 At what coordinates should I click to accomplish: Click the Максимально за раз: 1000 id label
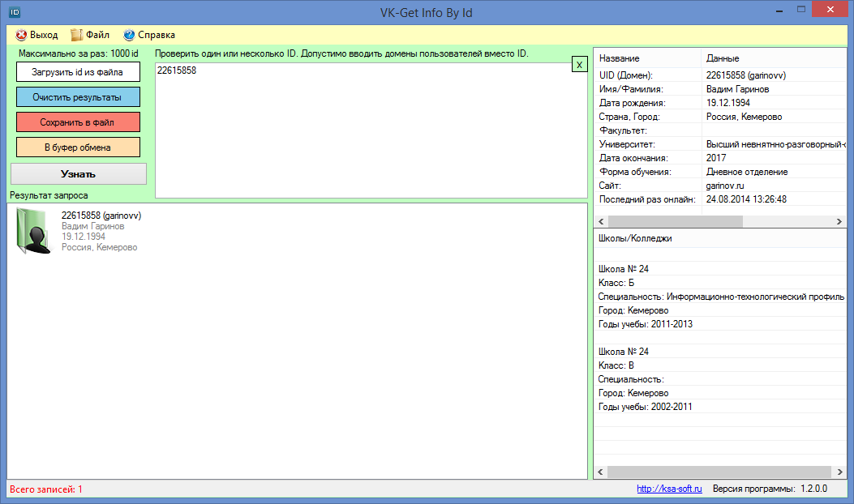(x=79, y=53)
